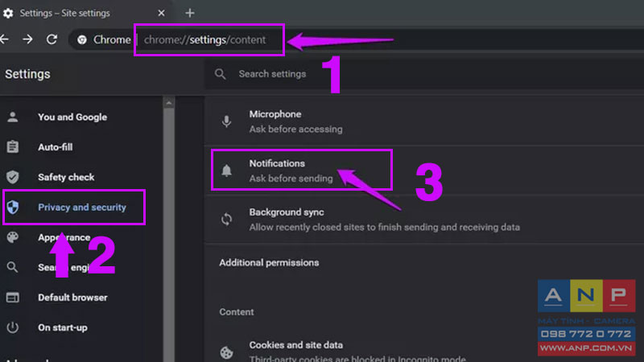644x362 pixels.
Task: Click the Chrome logo in the address bar
Action: pyautogui.click(x=82, y=39)
